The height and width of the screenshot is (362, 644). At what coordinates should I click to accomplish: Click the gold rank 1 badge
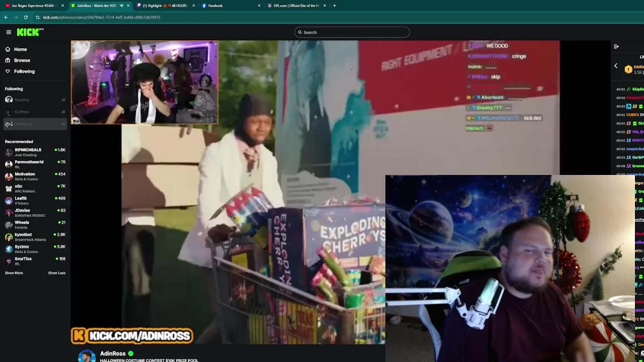pos(628,69)
